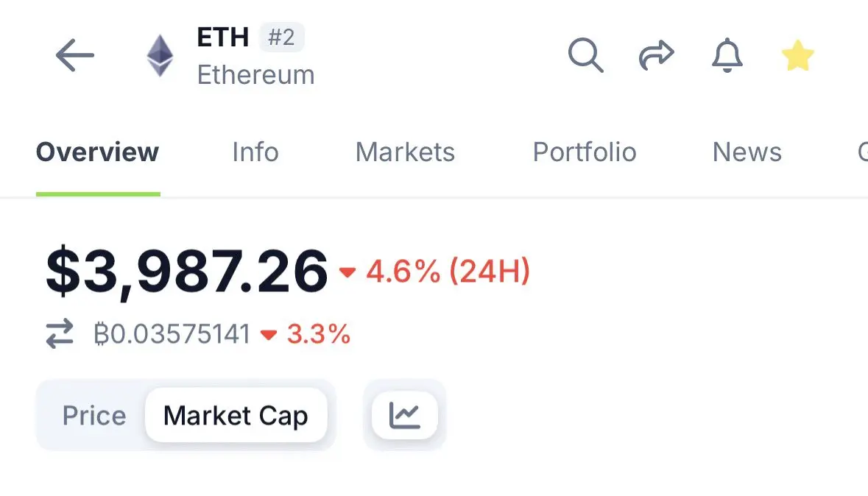Click the $3,987.26 price value

187,272
